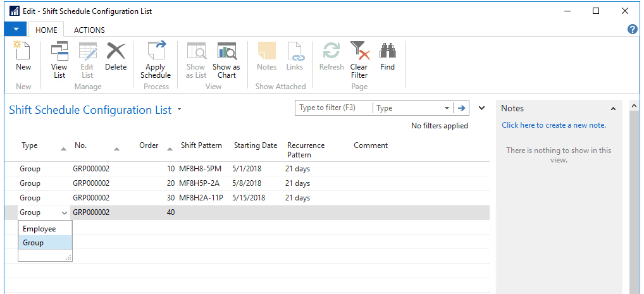Click the Delete icon in ribbon
Image resolution: width=644 pixels, height=294 pixels.
point(116,56)
